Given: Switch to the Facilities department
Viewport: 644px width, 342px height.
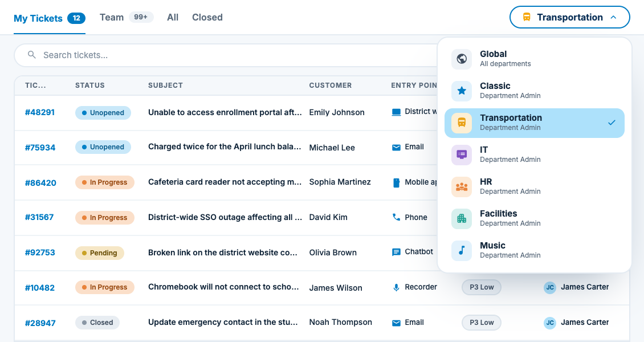Looking at the screenshot, I should pyautogui.click(x=535, y=218).
